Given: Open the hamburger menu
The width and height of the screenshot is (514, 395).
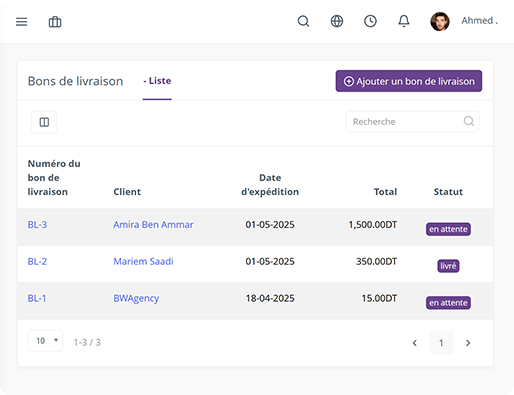Looking at the screenshot, I should click(x=22, y=22).
